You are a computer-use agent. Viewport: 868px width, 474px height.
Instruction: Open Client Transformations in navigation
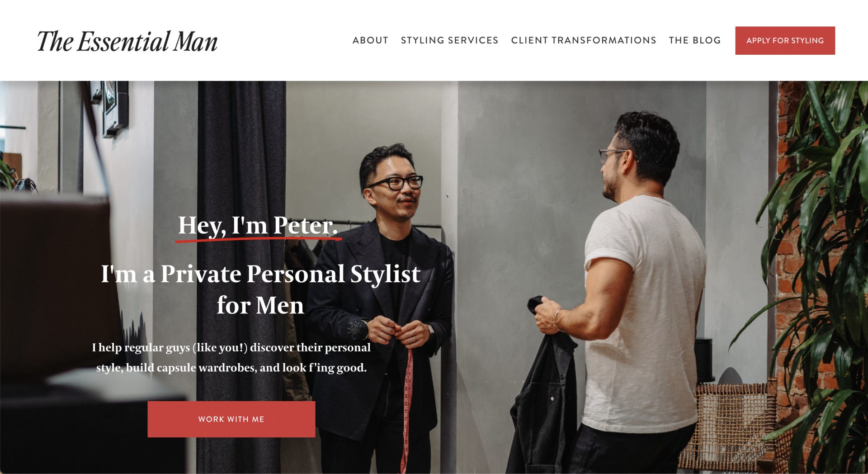(583, 40)
